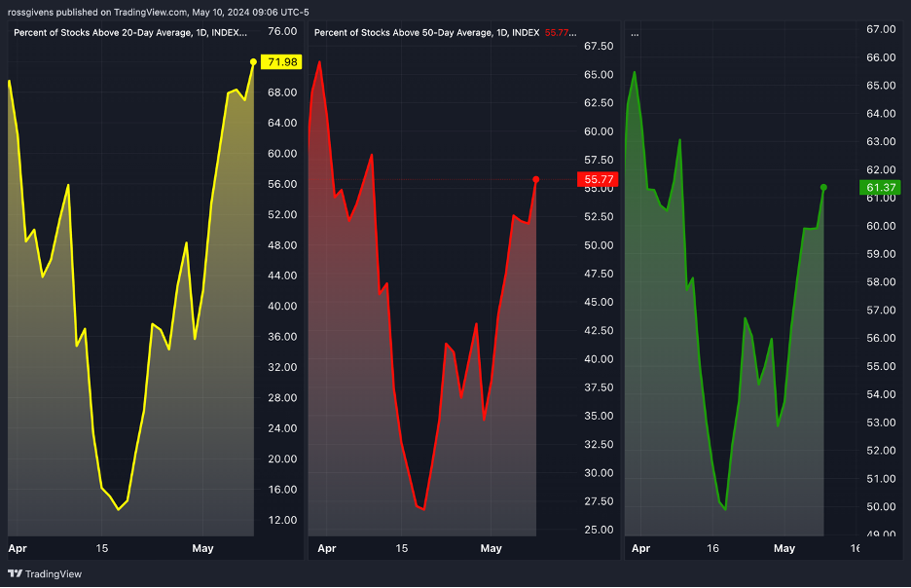911x588 pixels.
Task: Click '15' on red chart time axis
Action: [401, 548]
